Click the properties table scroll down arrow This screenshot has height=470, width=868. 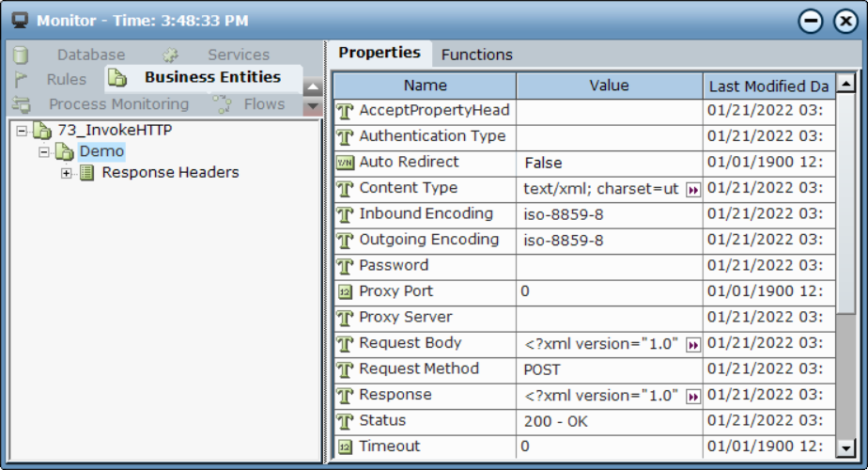[845, 447]
